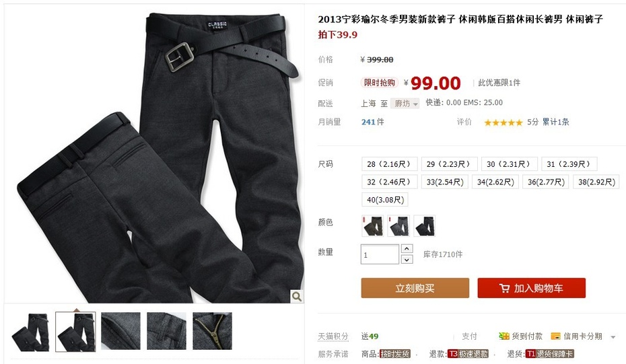
Task: Choose size 40(3.08尺)
Action: 385,200
